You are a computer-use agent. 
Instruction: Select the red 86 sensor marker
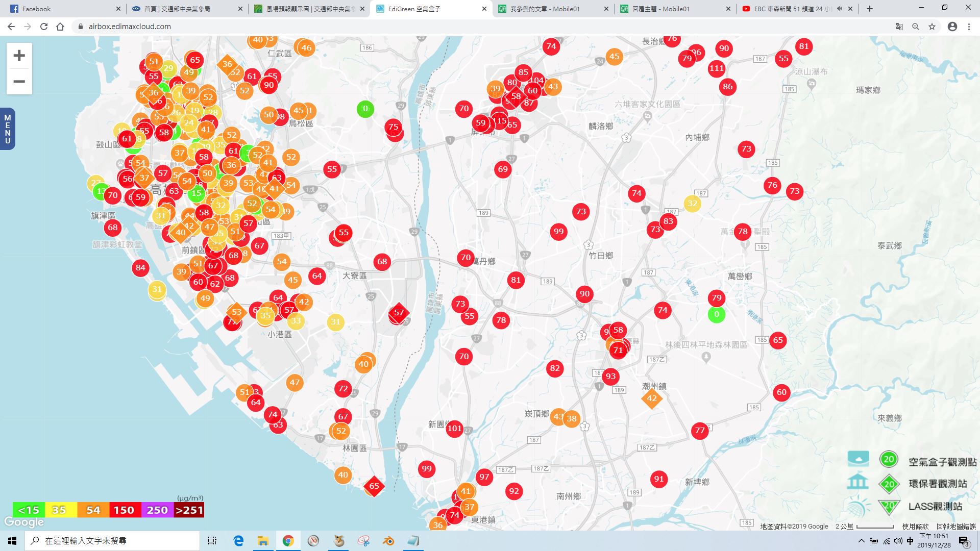pyautogui.click(x=728, y=86)
